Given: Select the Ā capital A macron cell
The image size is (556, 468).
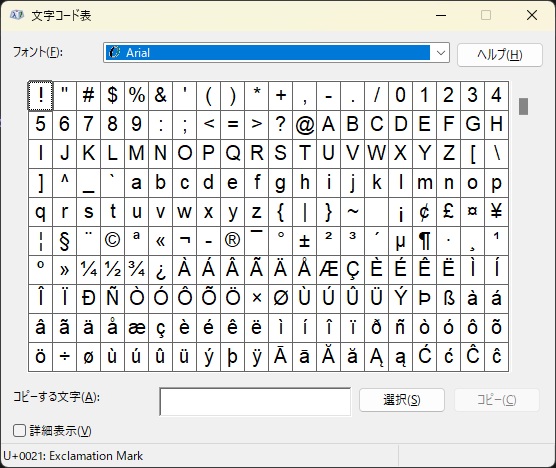Looking at the screenshot, I should (280, 357).
